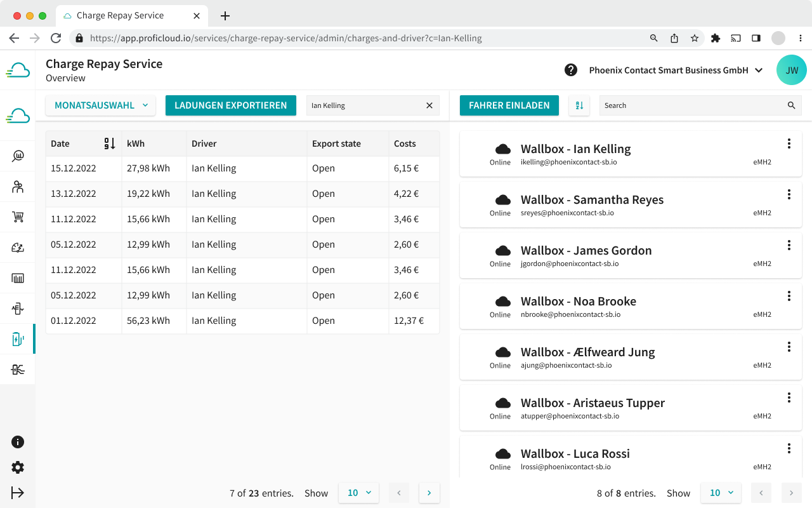The width and height of the screenshot is (812, 508).
Task: Clear the Ian Kelling filter with the X
Action: point(429,105)
